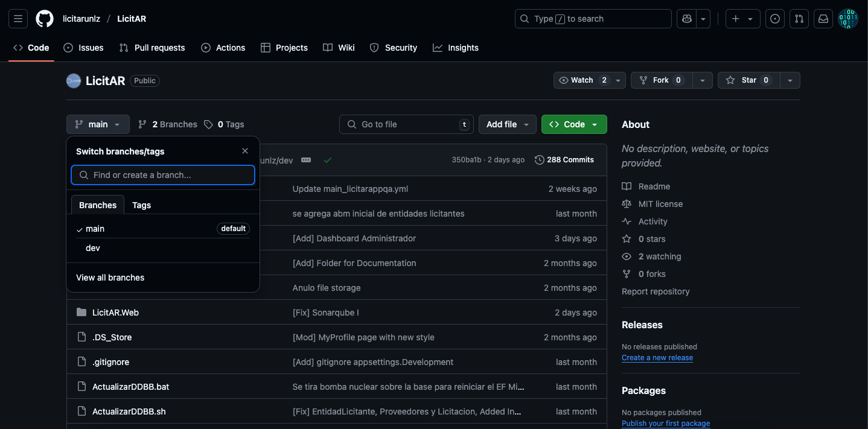Click the fork icon beside 0 forks
Screen dimensions: 868x429
tap(627, 274)
